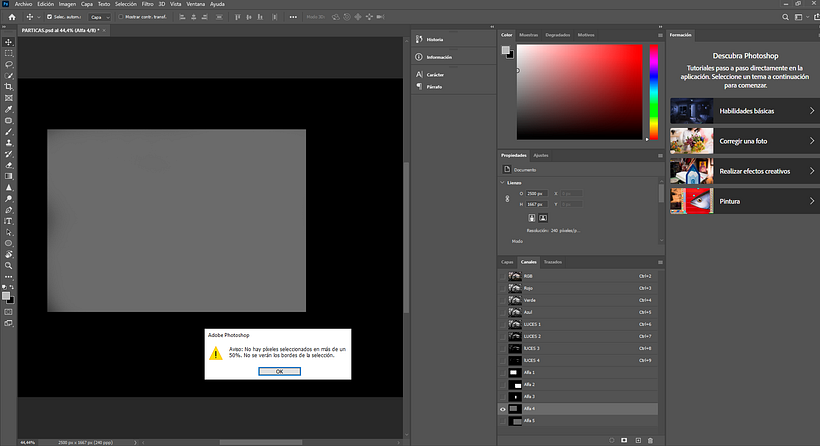
Task: Click the Home icon in options bar
Action: 12,17
